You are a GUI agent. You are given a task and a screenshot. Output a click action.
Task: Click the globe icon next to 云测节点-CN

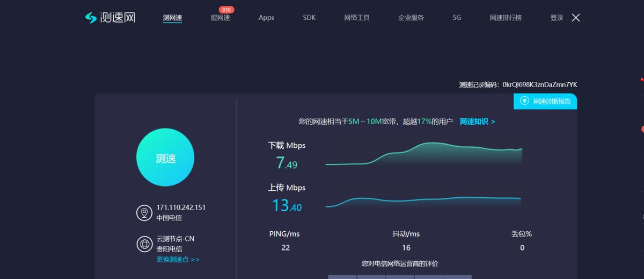(x=144, y=244)
